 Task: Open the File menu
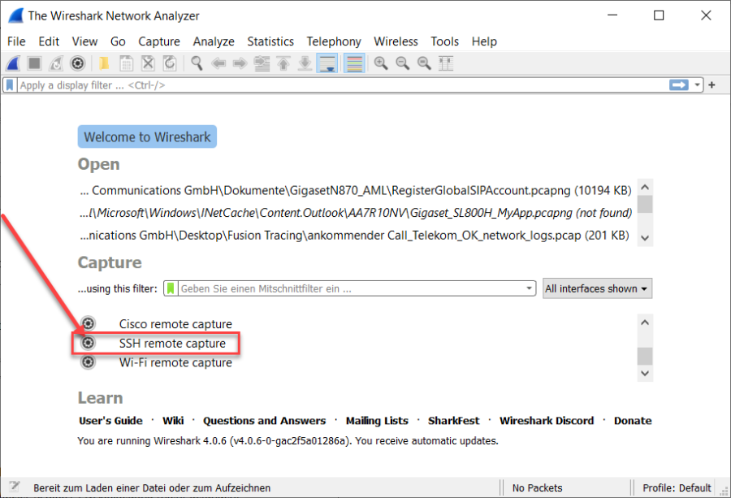[x=16, y=42]
